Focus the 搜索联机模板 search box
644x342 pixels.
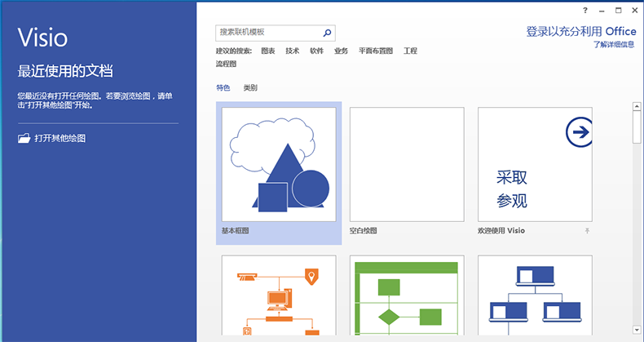pos(276,33)
